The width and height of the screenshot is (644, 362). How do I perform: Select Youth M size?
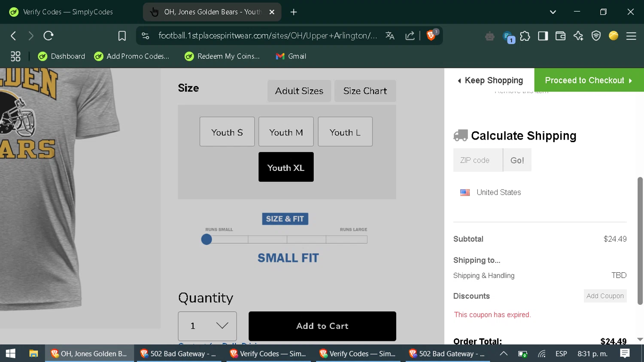[x=286, y=132]
